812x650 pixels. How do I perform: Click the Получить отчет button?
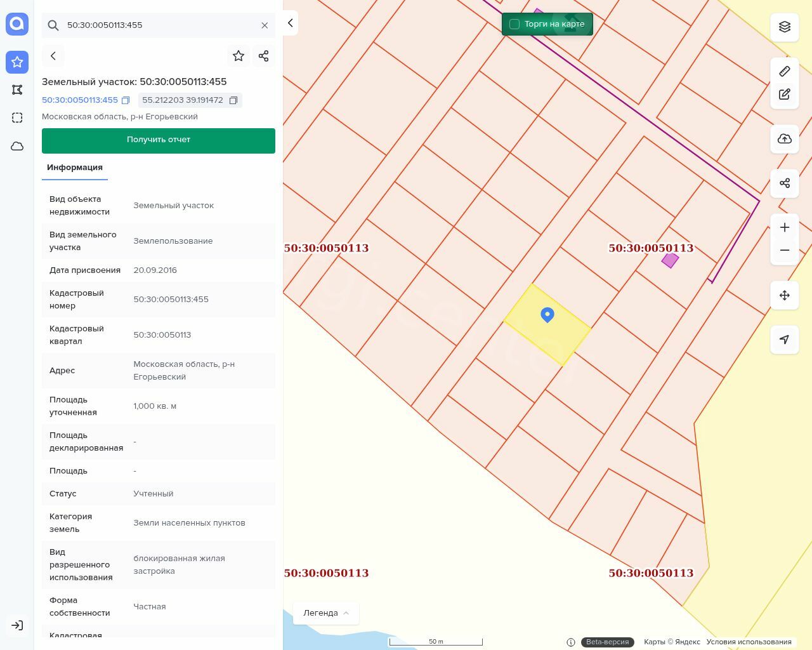click(159, 140)
